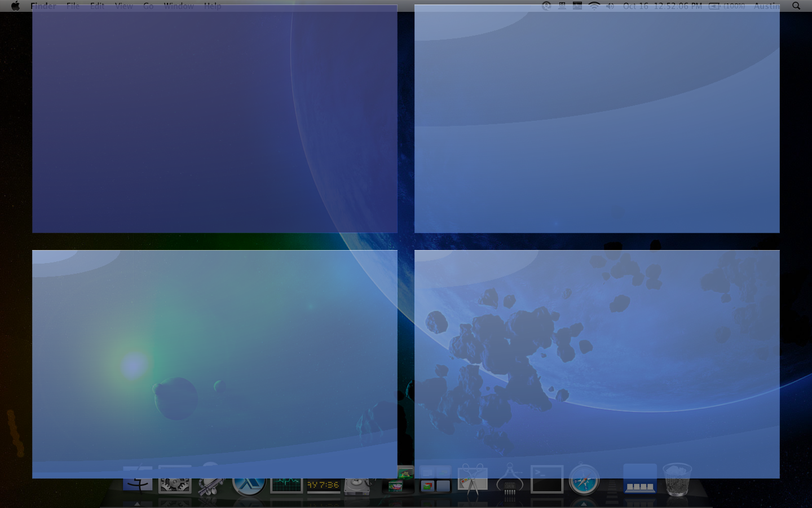Open the volume menu bar icon

point(610,6)
